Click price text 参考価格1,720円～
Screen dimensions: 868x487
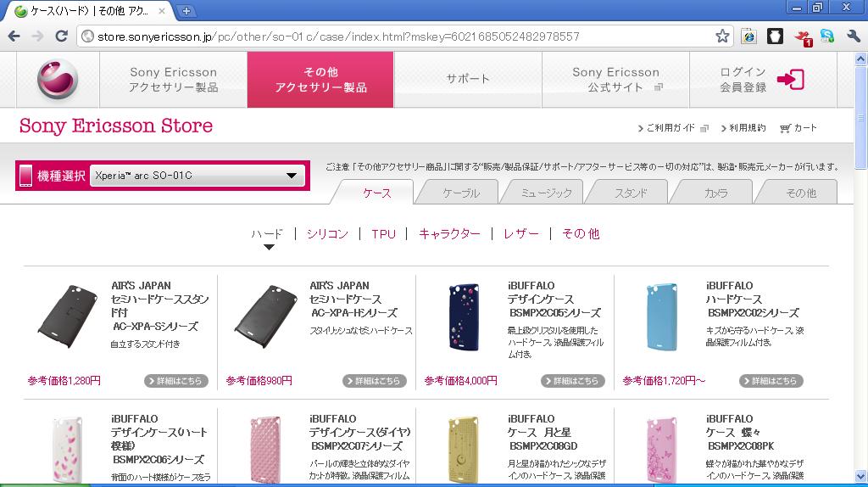(664, 381)
